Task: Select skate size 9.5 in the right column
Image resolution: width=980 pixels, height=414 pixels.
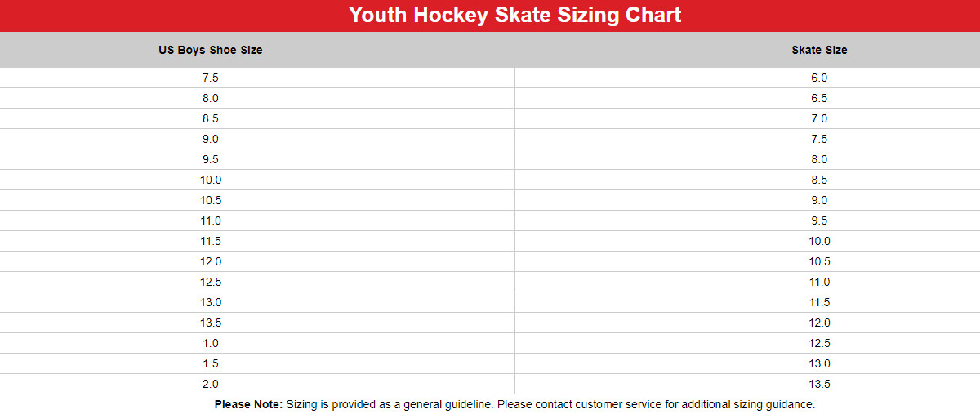Action: (x=819, y=220)
